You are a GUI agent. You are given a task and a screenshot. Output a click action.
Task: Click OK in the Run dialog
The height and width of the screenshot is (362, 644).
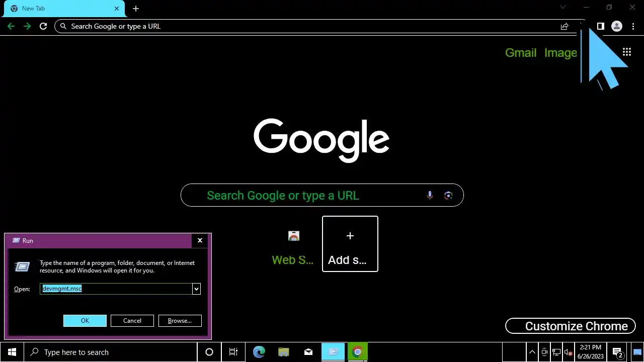tap(85, 321)
